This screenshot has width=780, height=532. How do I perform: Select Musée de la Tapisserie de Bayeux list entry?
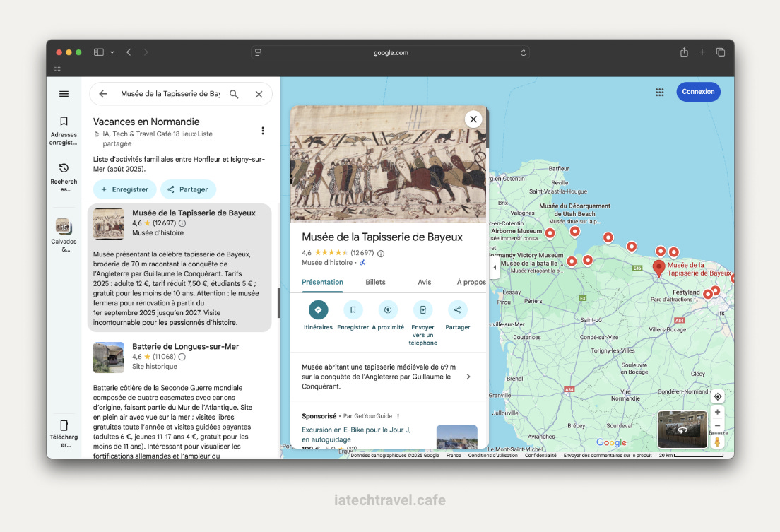coord(179,267)
